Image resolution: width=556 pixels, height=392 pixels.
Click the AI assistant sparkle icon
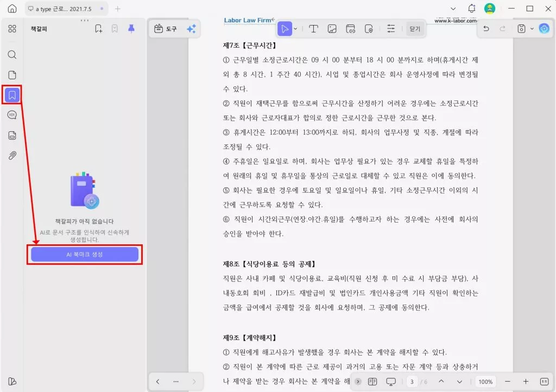(191, 28)
